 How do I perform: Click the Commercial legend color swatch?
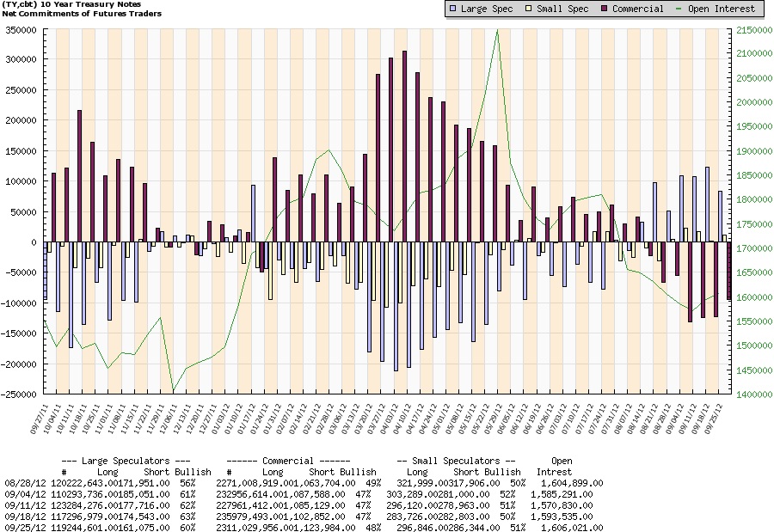coord(604,9)
